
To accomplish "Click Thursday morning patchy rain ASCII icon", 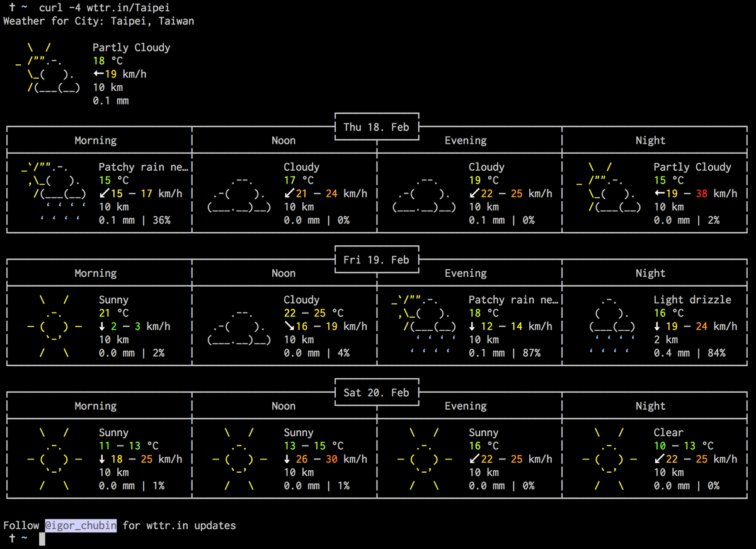I will coord(54,194).
